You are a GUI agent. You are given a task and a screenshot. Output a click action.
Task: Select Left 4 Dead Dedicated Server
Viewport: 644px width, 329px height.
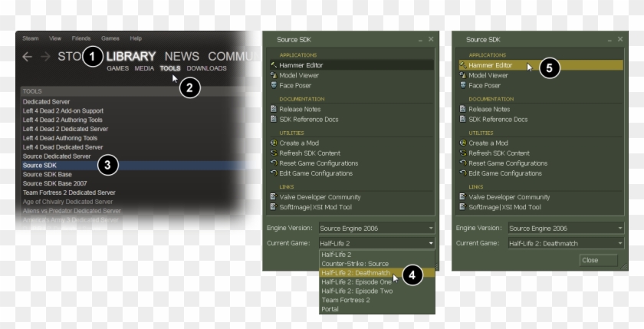tap(63, 147)
